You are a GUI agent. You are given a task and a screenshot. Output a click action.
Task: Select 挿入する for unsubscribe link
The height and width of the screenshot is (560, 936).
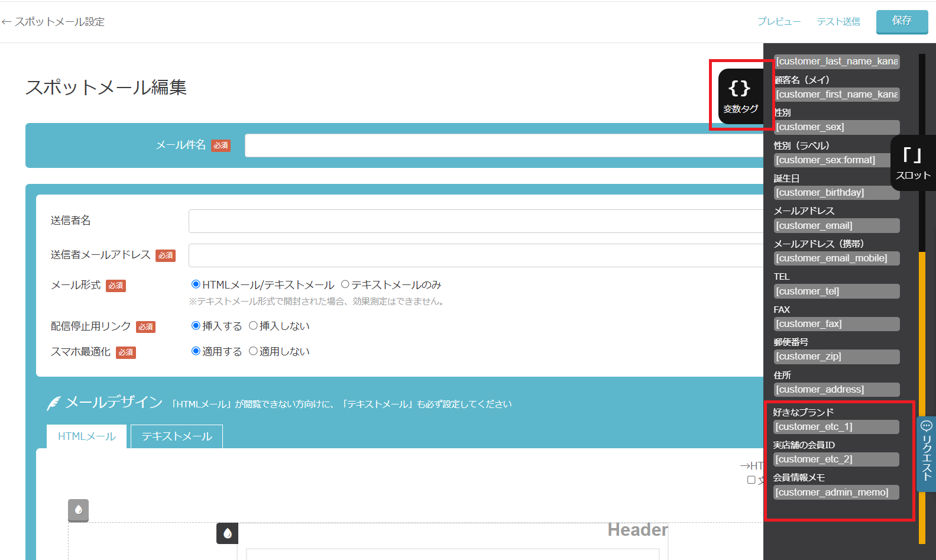click(196, 326)
